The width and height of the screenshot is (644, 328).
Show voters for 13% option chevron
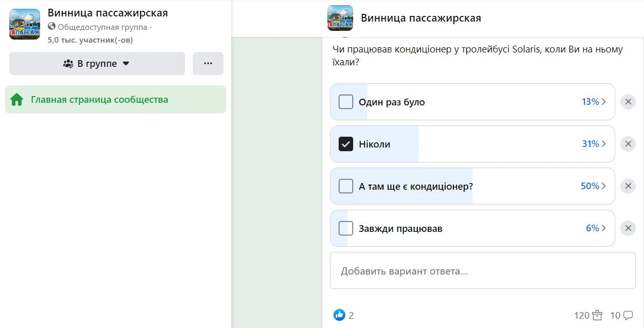(603, 102)
